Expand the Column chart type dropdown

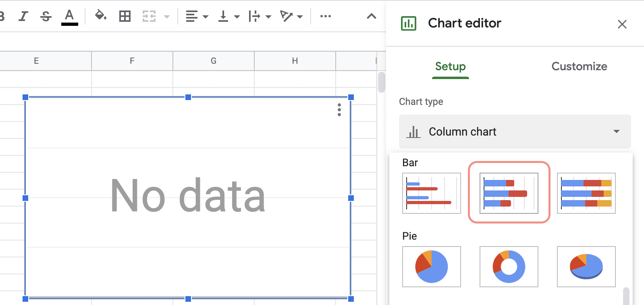(x=515, y=132)
